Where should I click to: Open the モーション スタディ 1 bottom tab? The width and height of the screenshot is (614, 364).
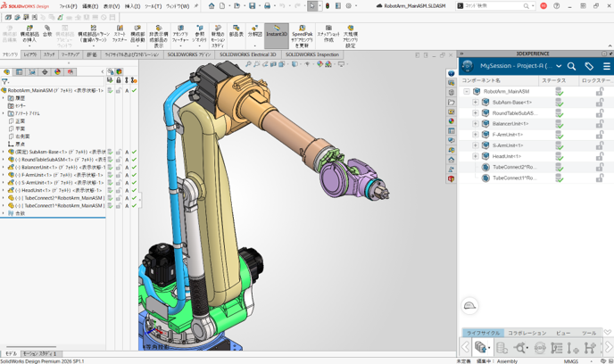coord(42,353)
